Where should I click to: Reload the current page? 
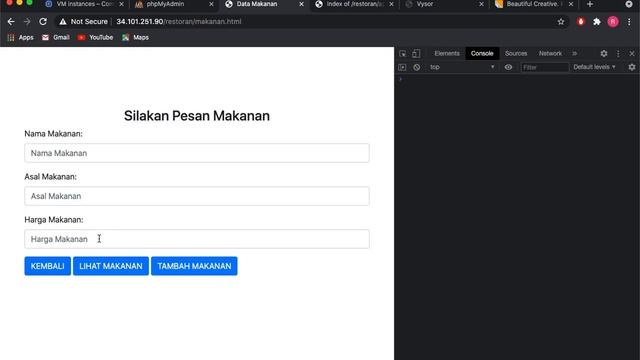[43, 22]
